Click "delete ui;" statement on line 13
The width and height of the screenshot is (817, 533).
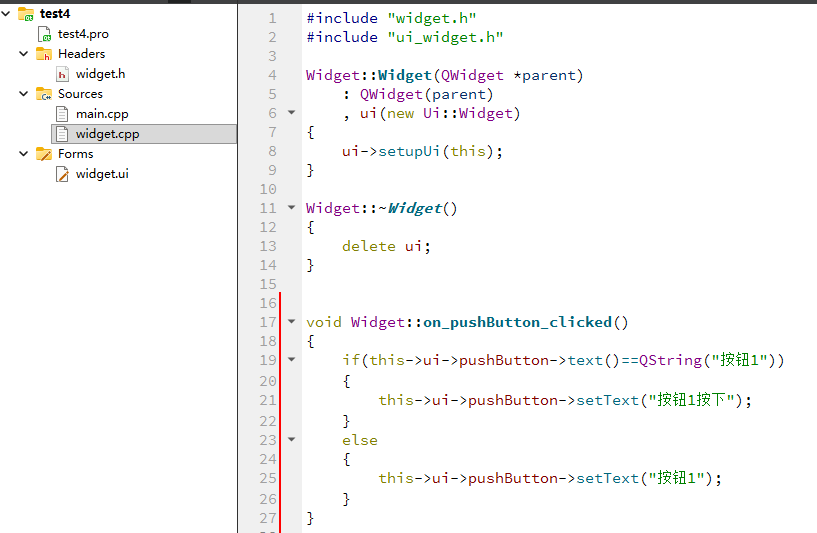(x=387, y=246)
